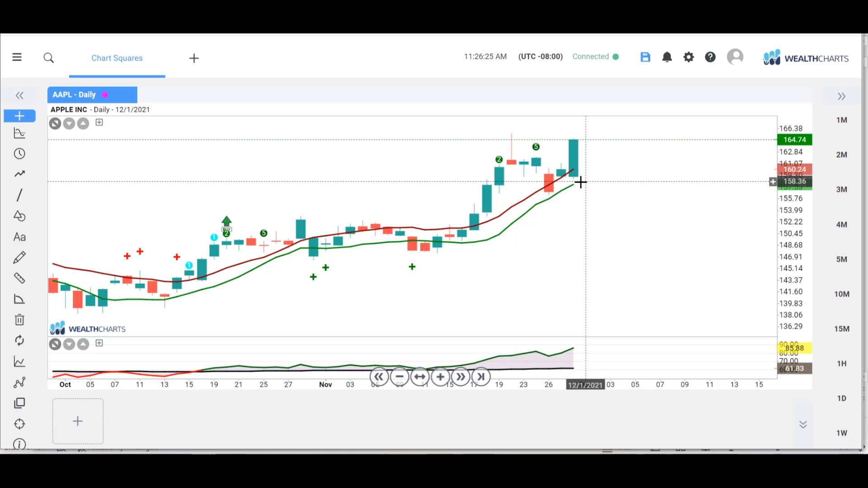Viewport: 868px width, 488px height.
Task: Open the user profile avatar
Action: [735, 57]
